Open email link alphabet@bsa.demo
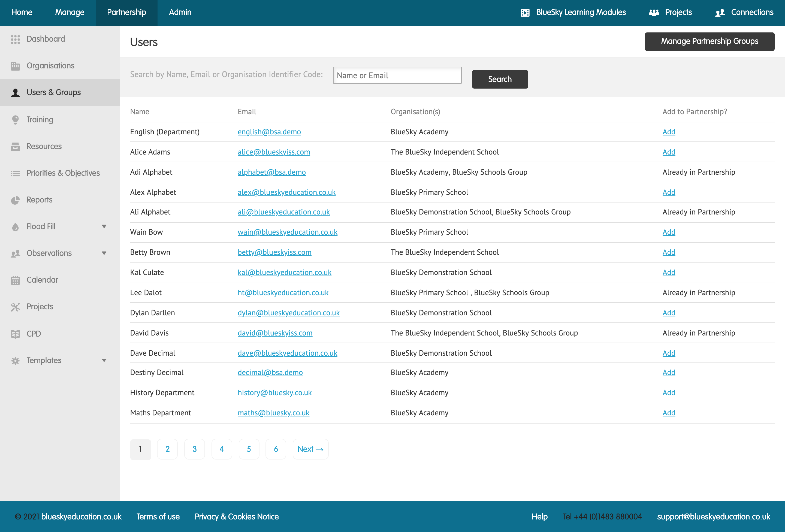Image resolution: width=785 pixels, height=532 pixels. point(271,172)
